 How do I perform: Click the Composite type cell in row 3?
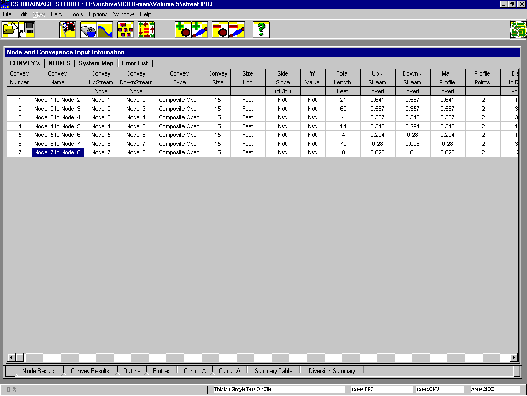coord(179,117)
